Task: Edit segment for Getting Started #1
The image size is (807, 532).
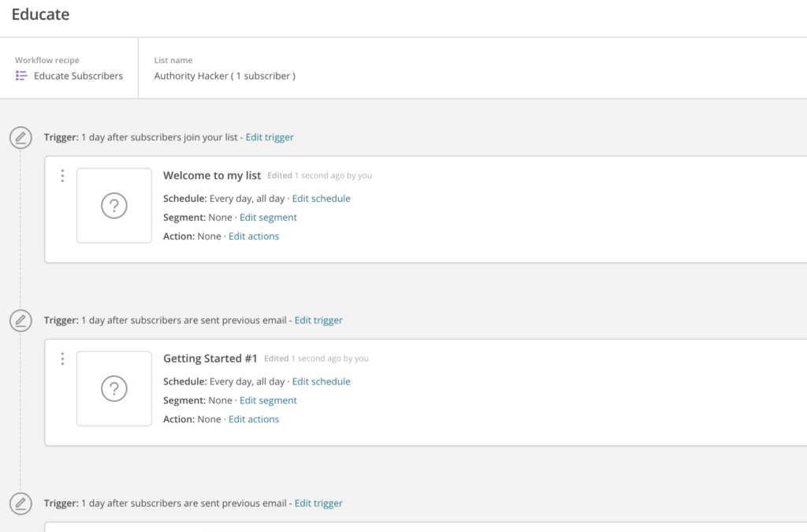Action: (x=268, y=400)
